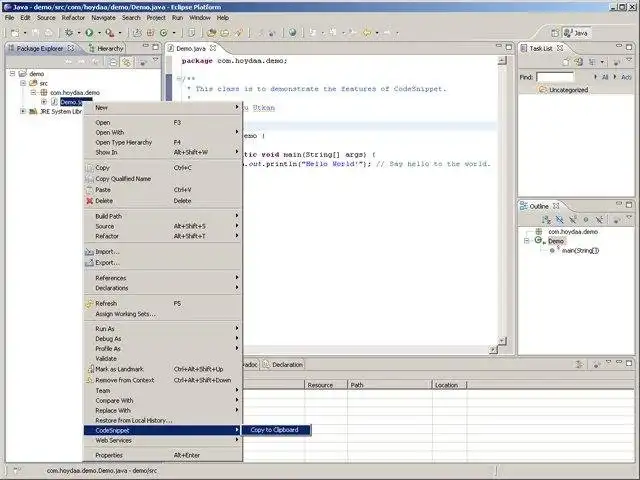The height and width of the screenshot is (480, 640).
Task: Click the Location column header
Action: pyautogui.click(x=449, y=385)
